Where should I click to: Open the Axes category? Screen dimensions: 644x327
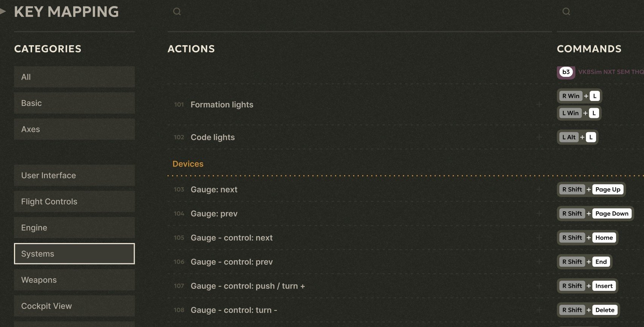tap(74, 129)
